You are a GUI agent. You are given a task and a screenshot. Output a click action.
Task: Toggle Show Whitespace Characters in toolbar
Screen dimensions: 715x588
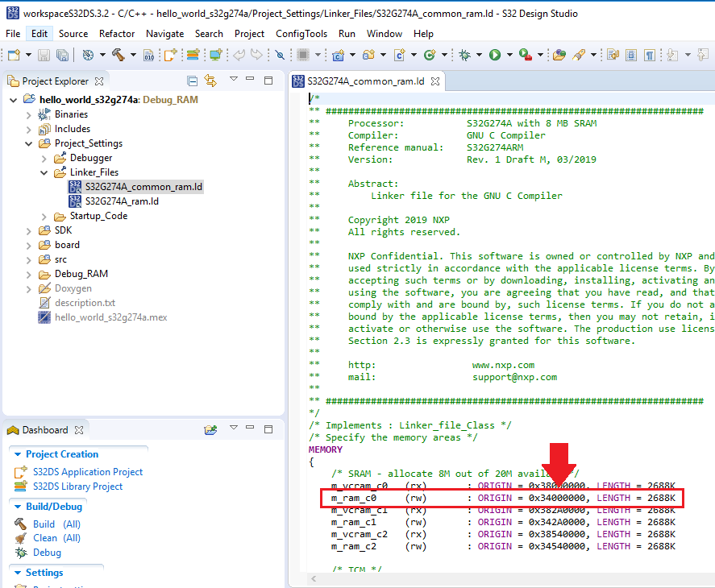pos(650,55)
